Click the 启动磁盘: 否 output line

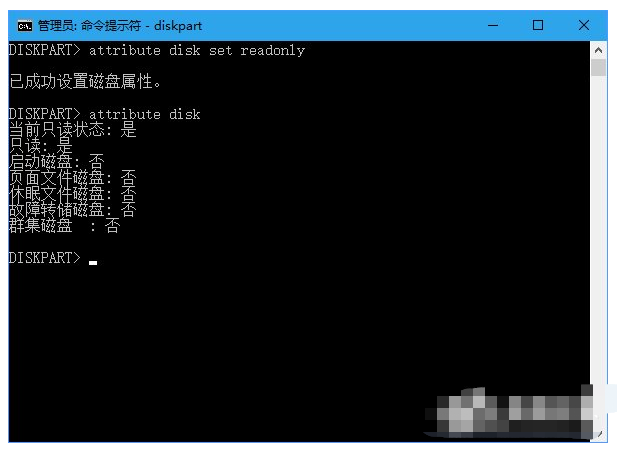click(x=57, y=162)
